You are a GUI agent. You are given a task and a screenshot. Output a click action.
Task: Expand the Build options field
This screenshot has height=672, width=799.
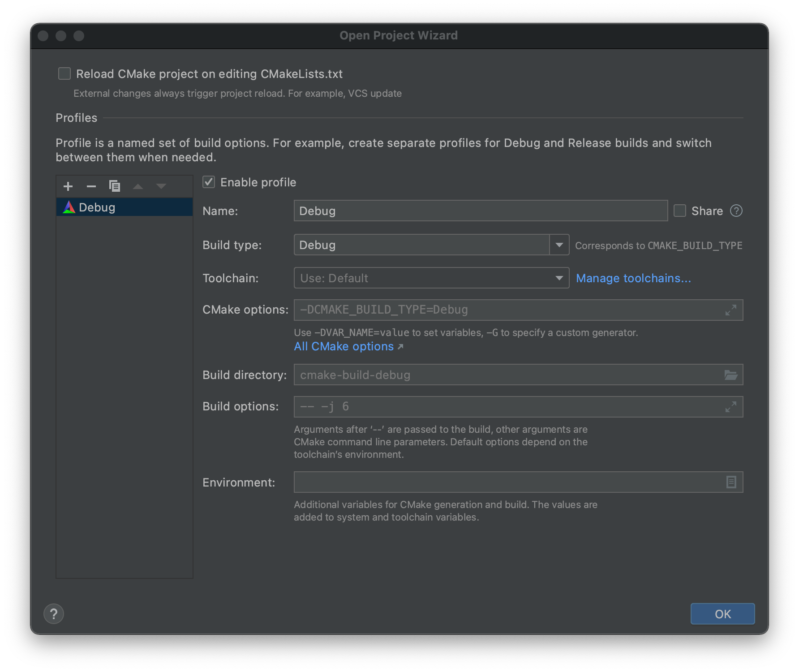[731, 407]
